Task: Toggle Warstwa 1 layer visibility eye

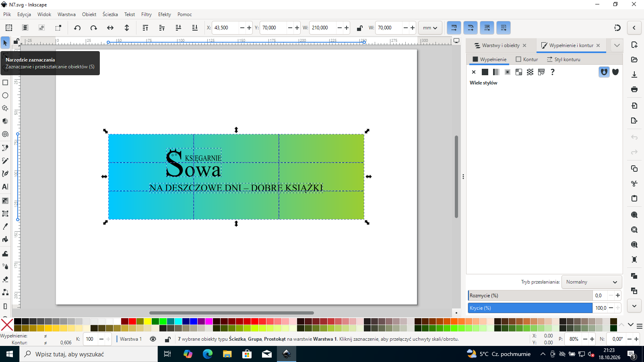Action: tap(153, 339)
